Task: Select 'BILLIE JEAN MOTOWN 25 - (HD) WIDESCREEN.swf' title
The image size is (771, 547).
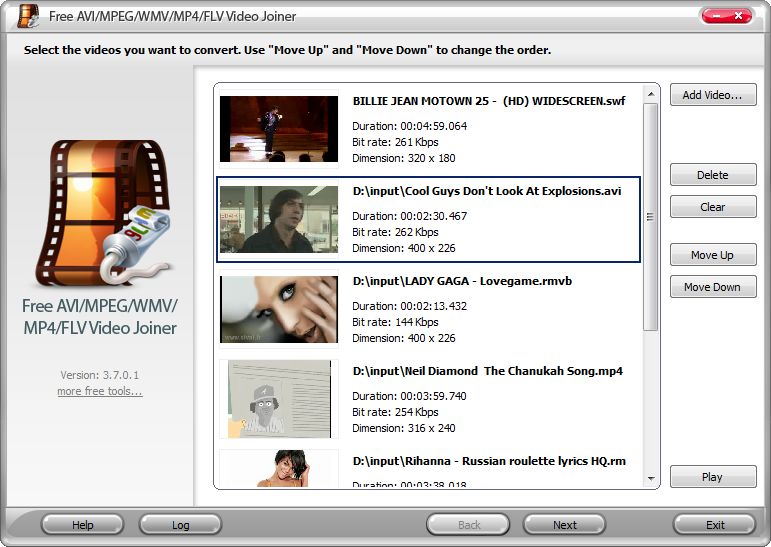Action: [489, 101]
